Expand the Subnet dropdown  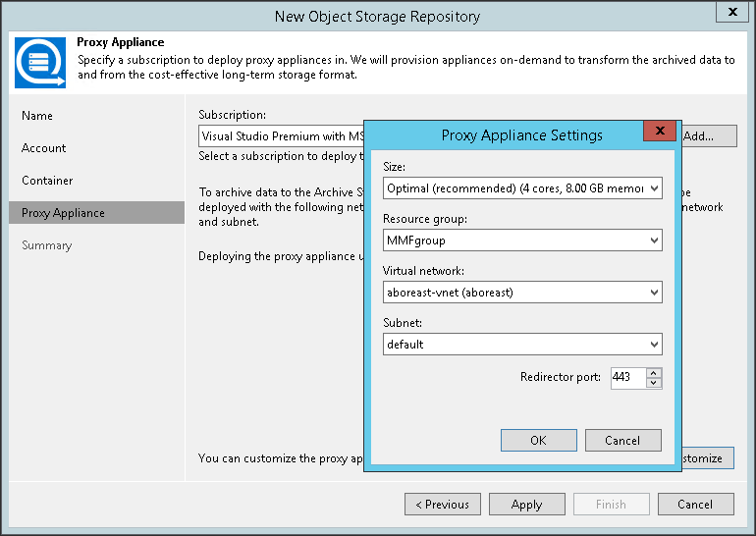[655, 345]
